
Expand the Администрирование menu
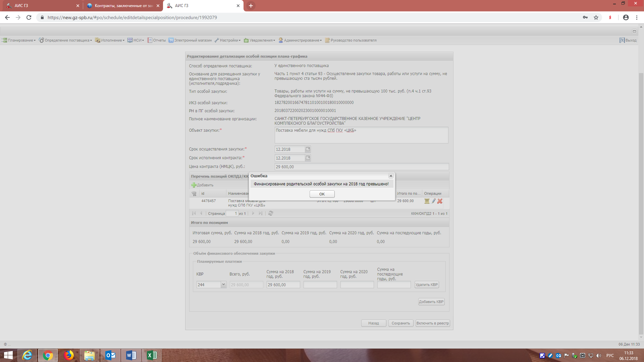[x=300, y=40]
